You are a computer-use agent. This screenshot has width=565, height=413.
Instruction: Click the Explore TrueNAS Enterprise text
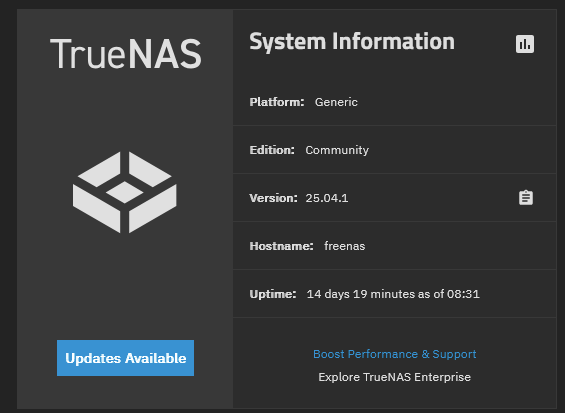[395, 377]
